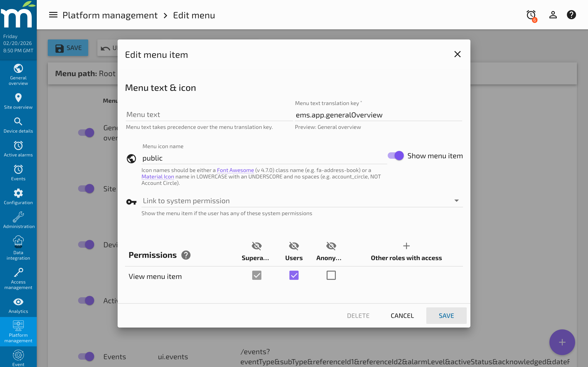Expand the Link to system permission dropdown
588x367 pixels.
tap(456, 201)
